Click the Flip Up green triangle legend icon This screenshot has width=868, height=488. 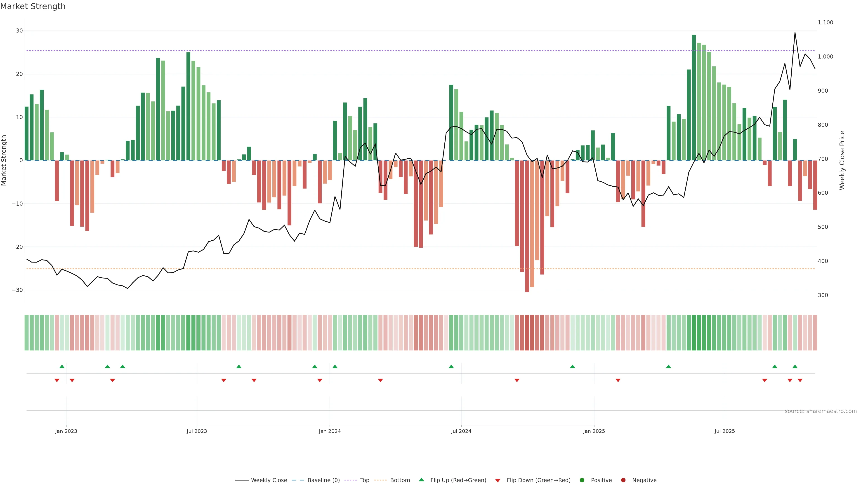421,480
